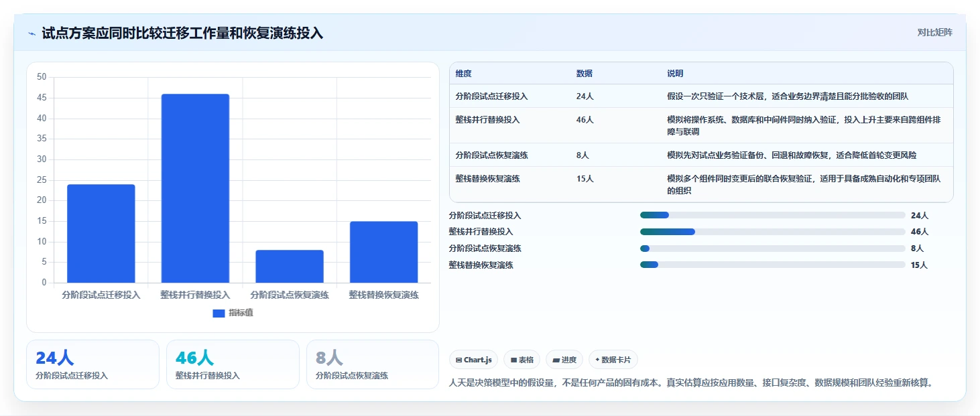Viewport: 980px width, 416px height.
Task: Click the 数据 column header
Action: [x=584, y=74]
